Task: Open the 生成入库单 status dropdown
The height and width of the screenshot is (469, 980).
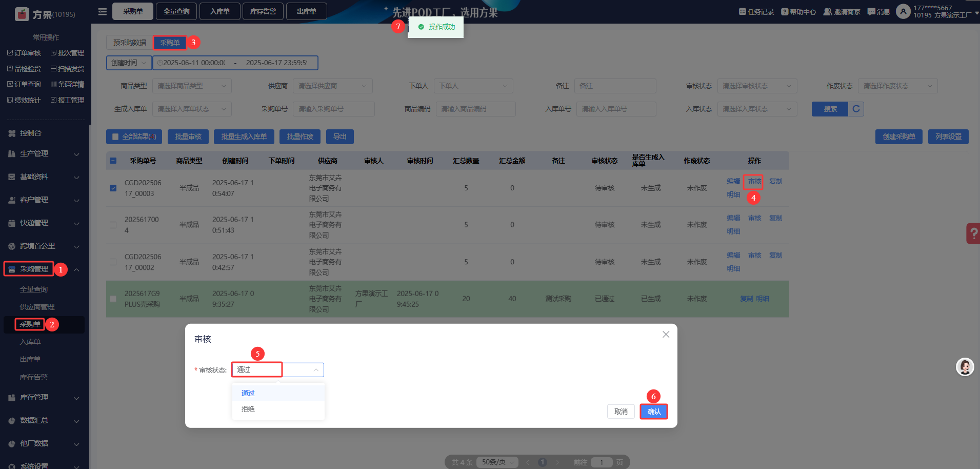Action: tap(192, 109)
